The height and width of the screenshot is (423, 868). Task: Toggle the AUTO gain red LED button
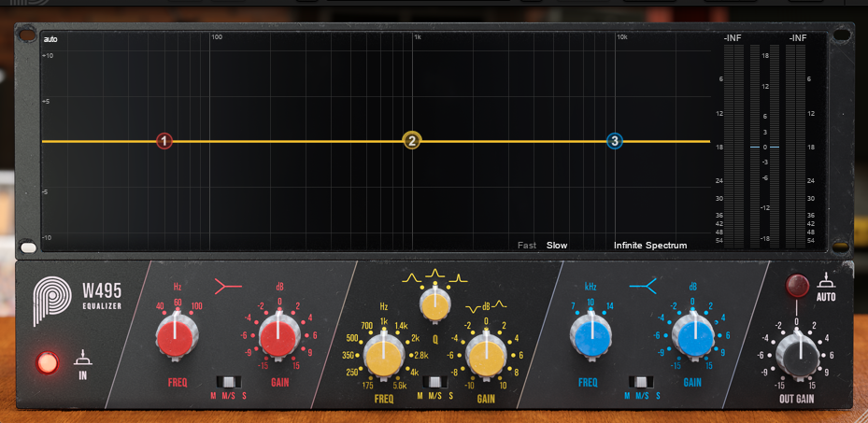[x=797, y=285]
